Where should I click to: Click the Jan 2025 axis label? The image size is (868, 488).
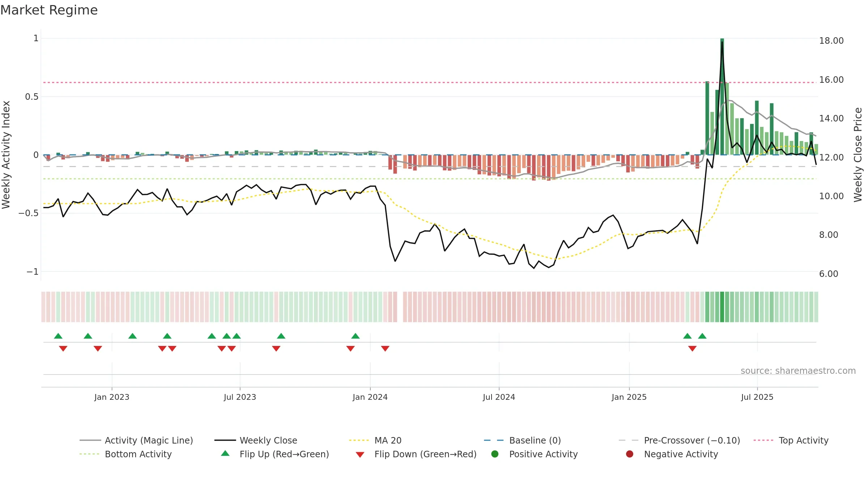click(629, 397)
